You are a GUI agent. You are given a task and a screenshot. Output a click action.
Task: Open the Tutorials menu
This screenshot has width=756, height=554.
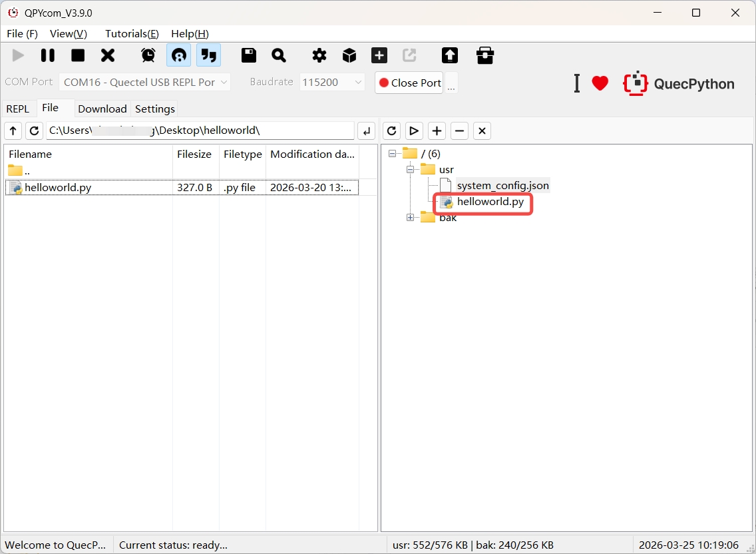tap(132, 33)
